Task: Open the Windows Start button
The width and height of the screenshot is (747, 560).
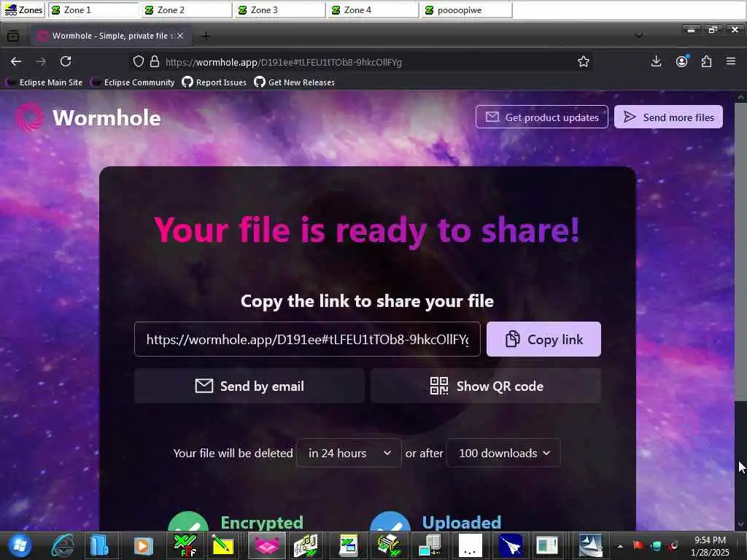Action: click(x=19, y=545)
